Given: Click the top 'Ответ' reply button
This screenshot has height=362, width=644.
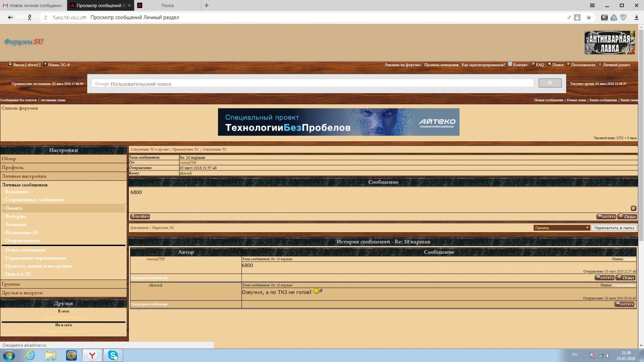Looking at the screenshot, I should pyautogui.click(x=627, y=217).
